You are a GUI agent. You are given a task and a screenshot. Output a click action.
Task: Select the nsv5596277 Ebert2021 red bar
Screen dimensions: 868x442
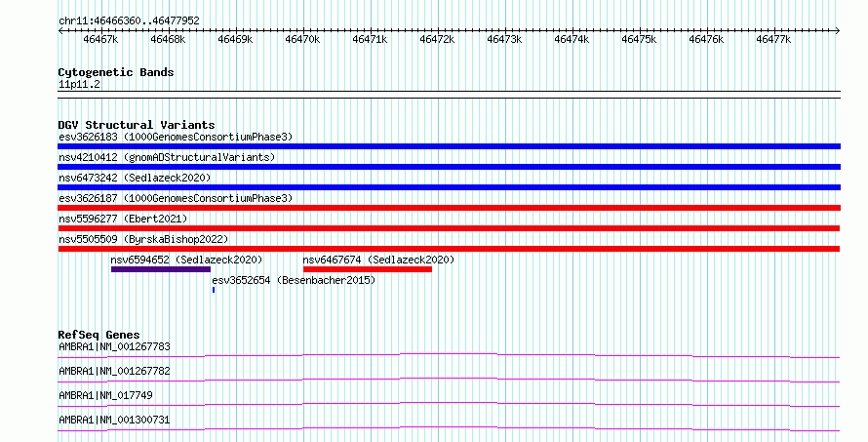point(449,228)
